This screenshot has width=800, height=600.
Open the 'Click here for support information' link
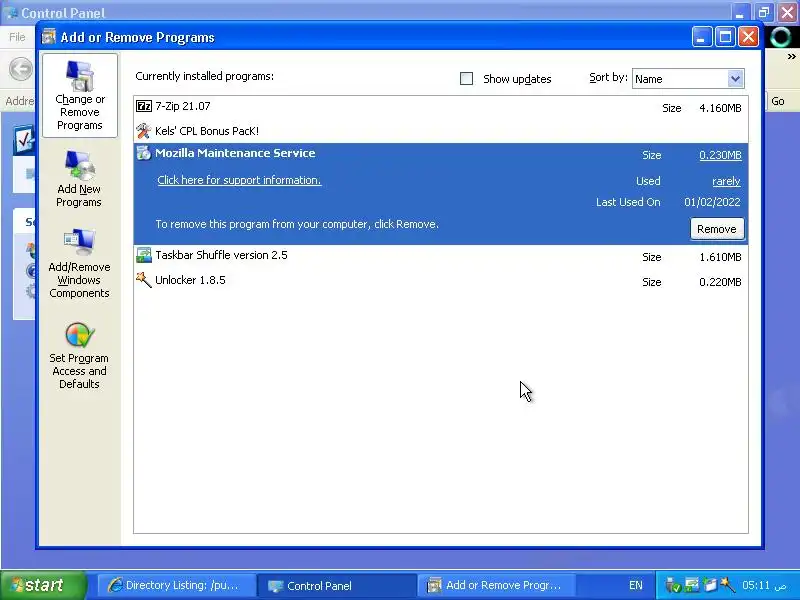point(239,180)
